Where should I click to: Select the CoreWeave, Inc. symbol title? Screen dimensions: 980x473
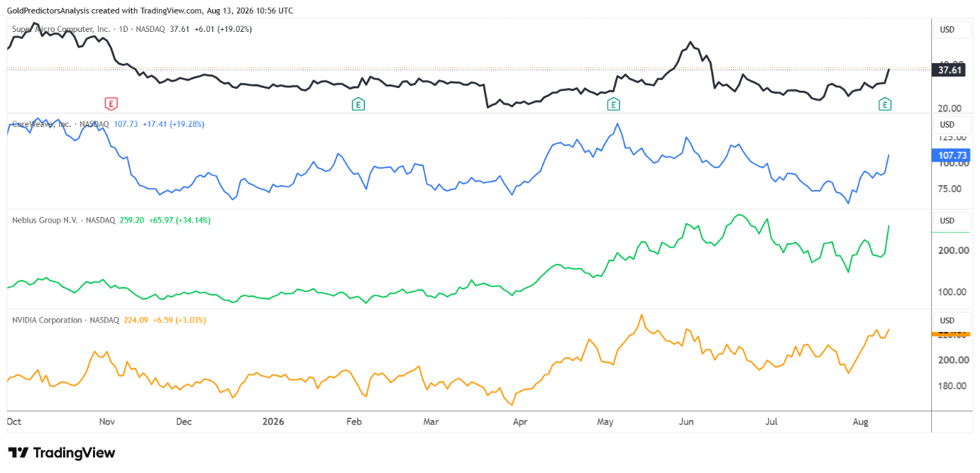click(x=42, y=124)
